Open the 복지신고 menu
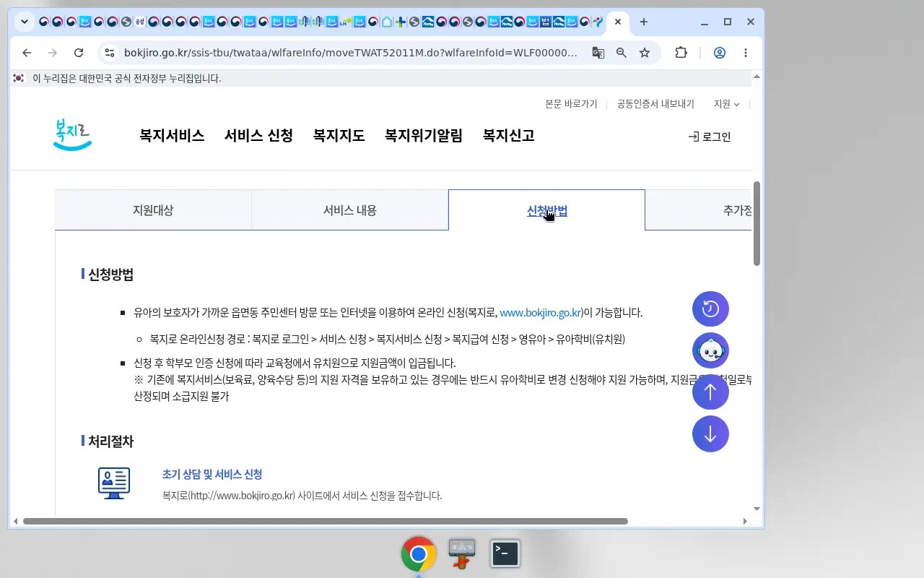Image resolution: width=924 pixels, height=578 pixels. (509, 136)
